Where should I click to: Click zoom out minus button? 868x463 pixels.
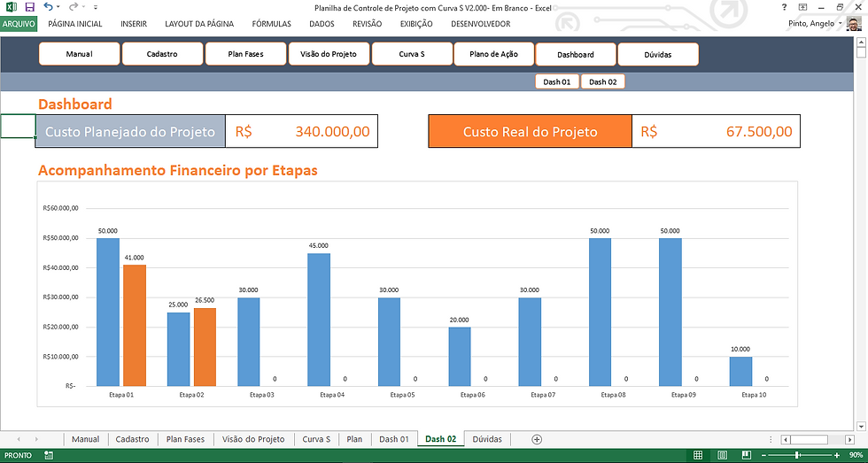tap(764, 455)
